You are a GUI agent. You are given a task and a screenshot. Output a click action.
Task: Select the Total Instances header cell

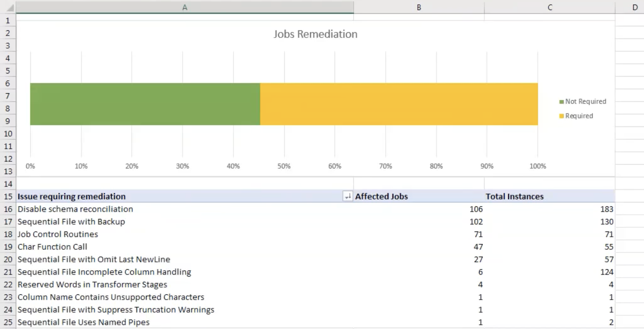(549, 197)
